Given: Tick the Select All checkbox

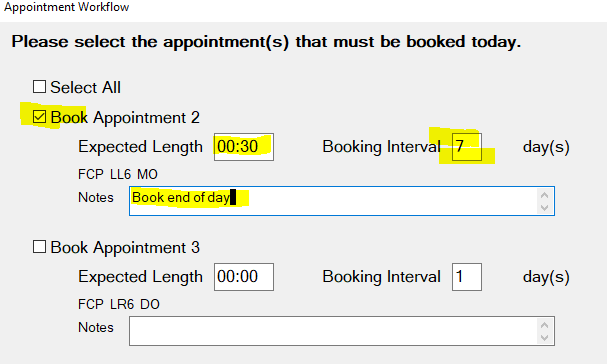Looking at the screenshot, I should 39,87.
